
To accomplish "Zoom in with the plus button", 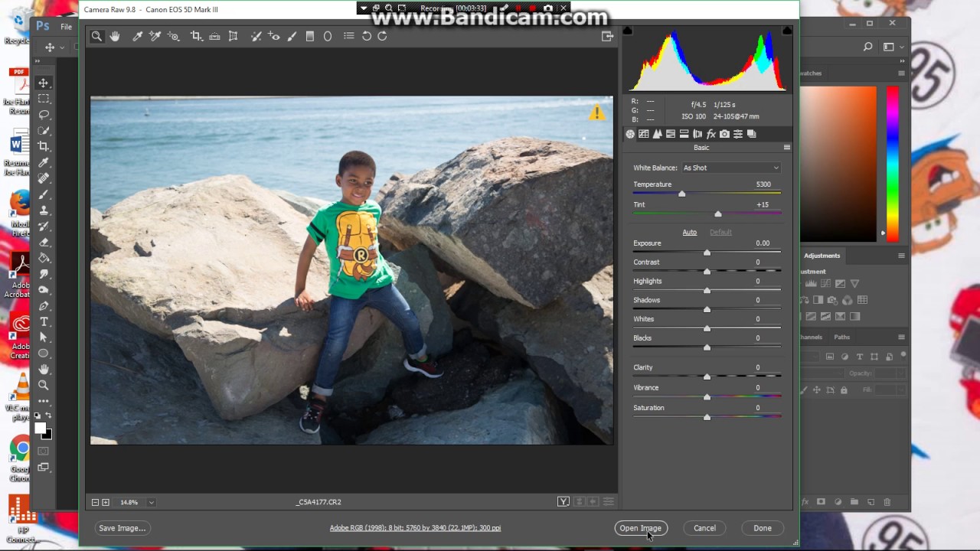I will (x=106, y=502).
